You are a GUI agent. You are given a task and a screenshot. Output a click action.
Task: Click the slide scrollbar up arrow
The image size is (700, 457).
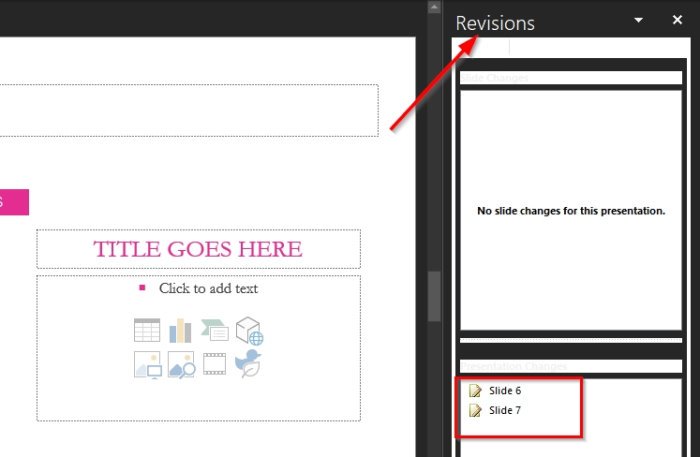[434, 7]
